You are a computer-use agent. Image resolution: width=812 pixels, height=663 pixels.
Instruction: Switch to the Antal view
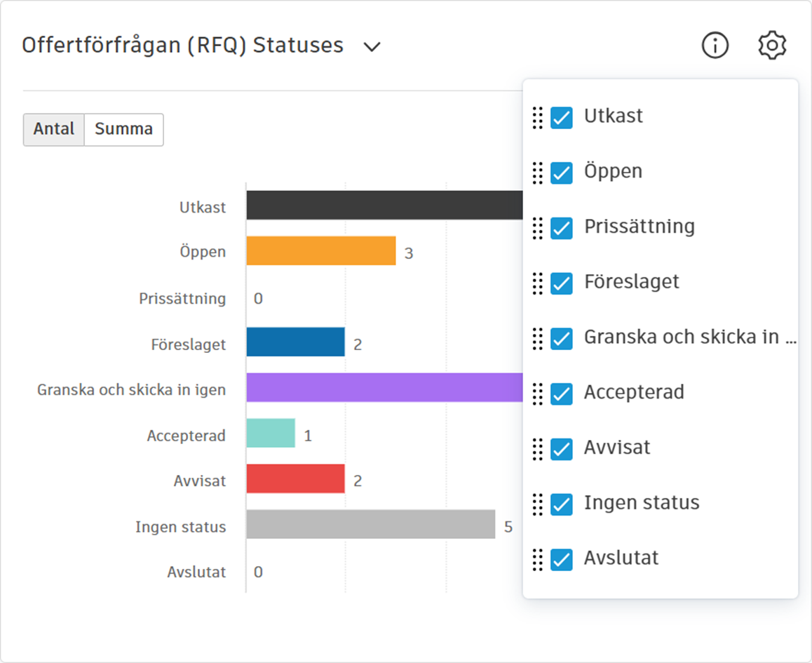54,130
